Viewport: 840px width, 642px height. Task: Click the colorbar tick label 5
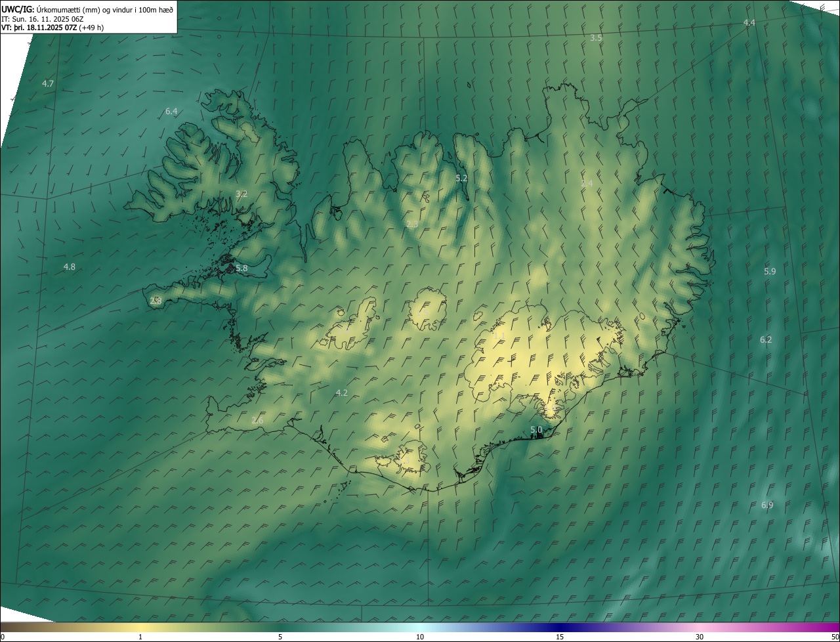pyautogui.click(x=280, y=637)
